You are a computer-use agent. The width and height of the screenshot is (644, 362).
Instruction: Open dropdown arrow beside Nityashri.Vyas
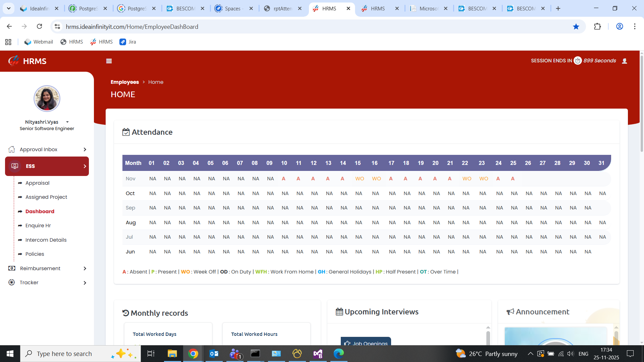point(67,122)
